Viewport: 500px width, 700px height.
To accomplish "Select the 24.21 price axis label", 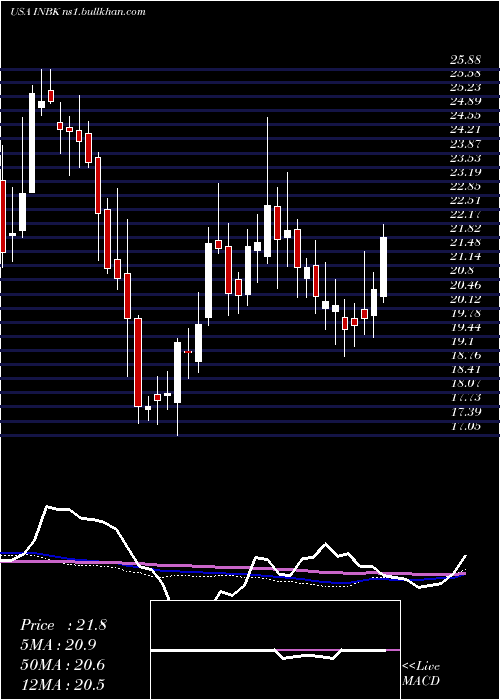I will click(x=464, y=130).
